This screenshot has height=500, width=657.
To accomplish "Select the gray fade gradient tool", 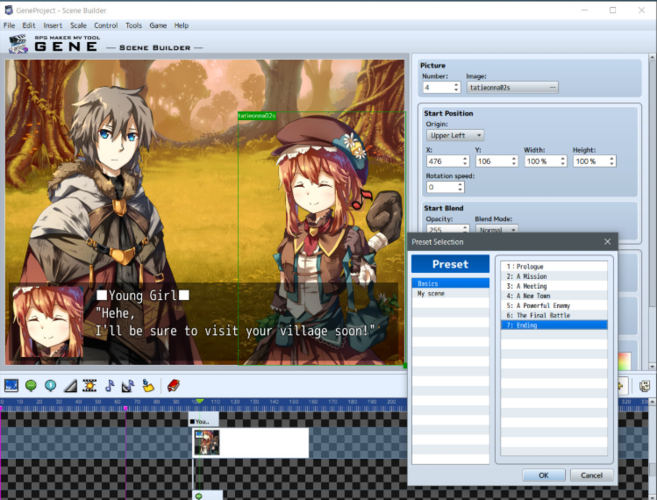I will pos(70,386).
